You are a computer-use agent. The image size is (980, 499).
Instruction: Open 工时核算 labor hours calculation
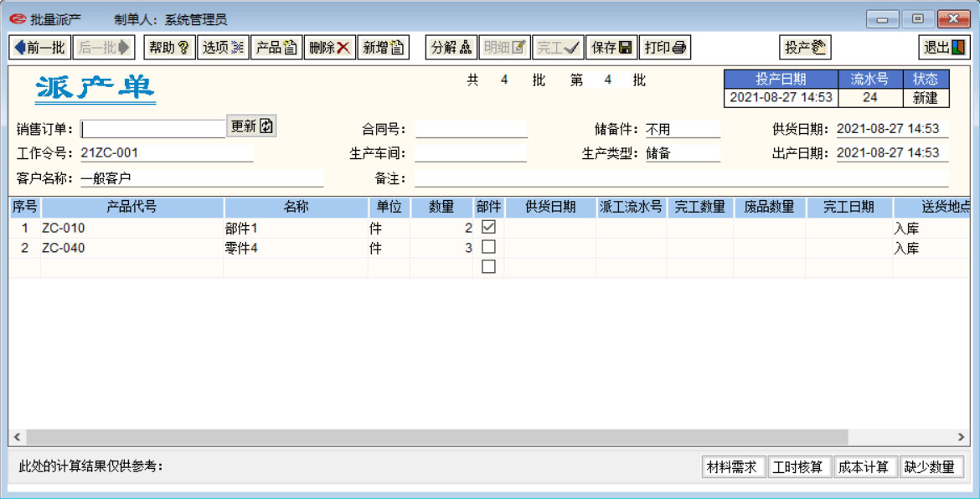[x=798, y=467]
